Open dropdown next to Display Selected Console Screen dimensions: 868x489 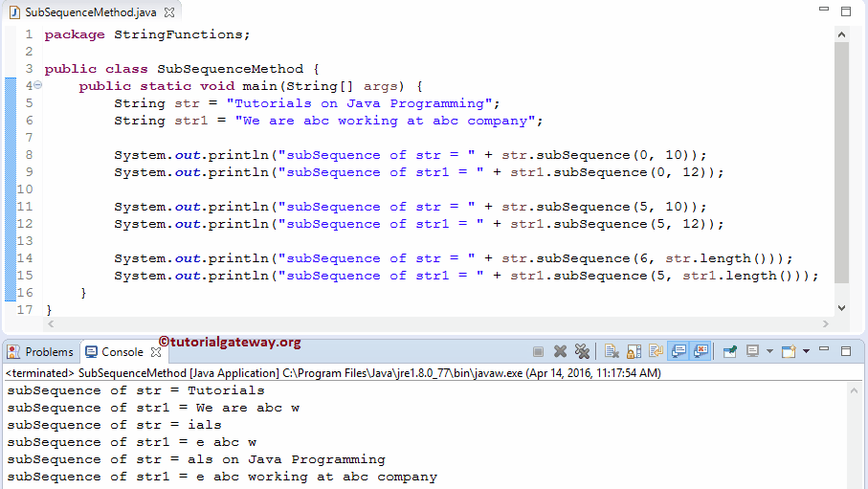tap(769, 351)
